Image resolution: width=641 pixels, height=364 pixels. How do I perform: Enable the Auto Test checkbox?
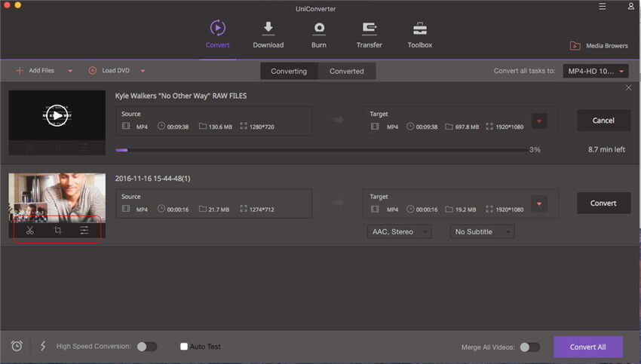point(184,347)
